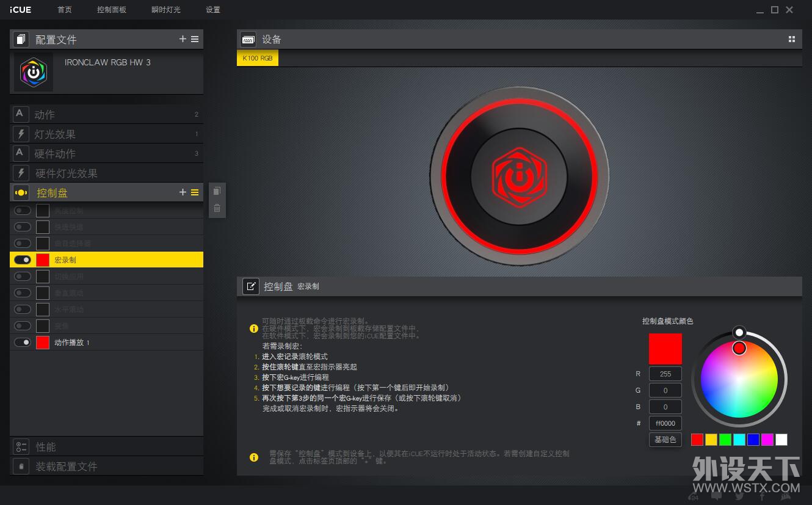
Task: Pick the red basic color swatch
Action: tap(697, 440)
